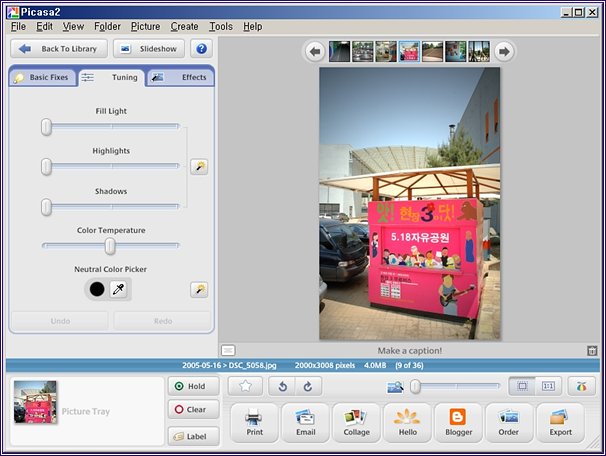Open the Basic Fixes tab
This screenshot has width=606, height=456.
[42, 77]
